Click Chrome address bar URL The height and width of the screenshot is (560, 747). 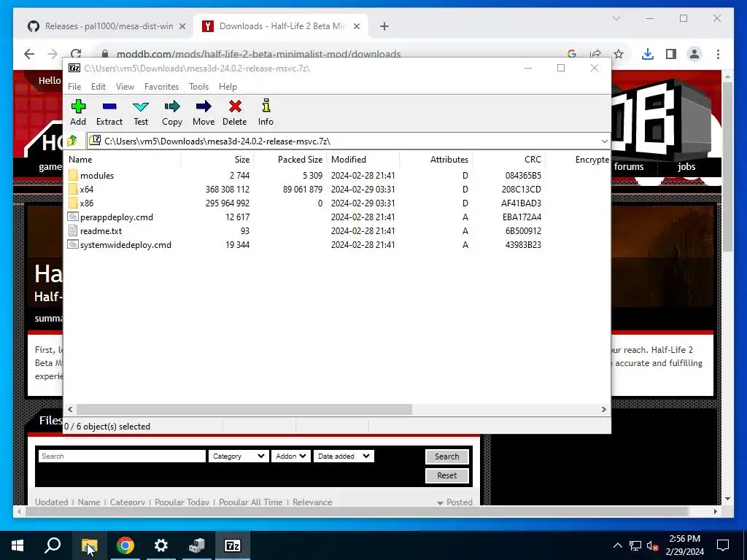click(259, 54)
